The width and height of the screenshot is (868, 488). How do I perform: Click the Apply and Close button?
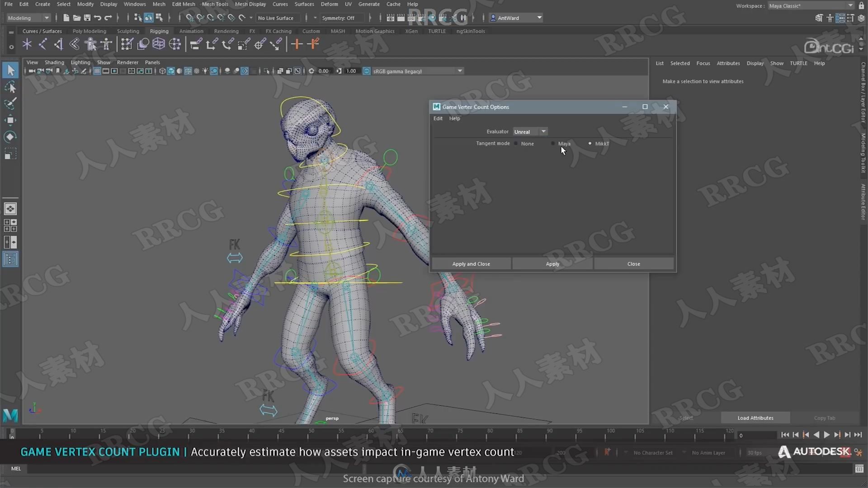(471, 264)
